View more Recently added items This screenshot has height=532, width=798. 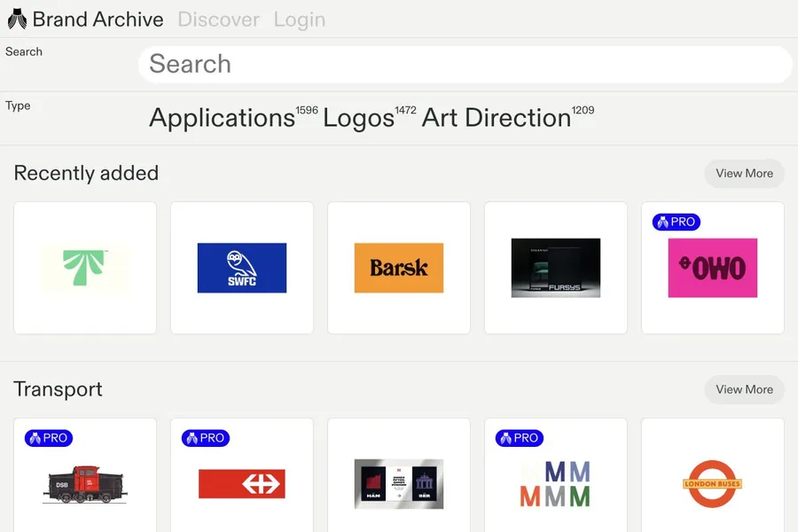tap(744, 174)
